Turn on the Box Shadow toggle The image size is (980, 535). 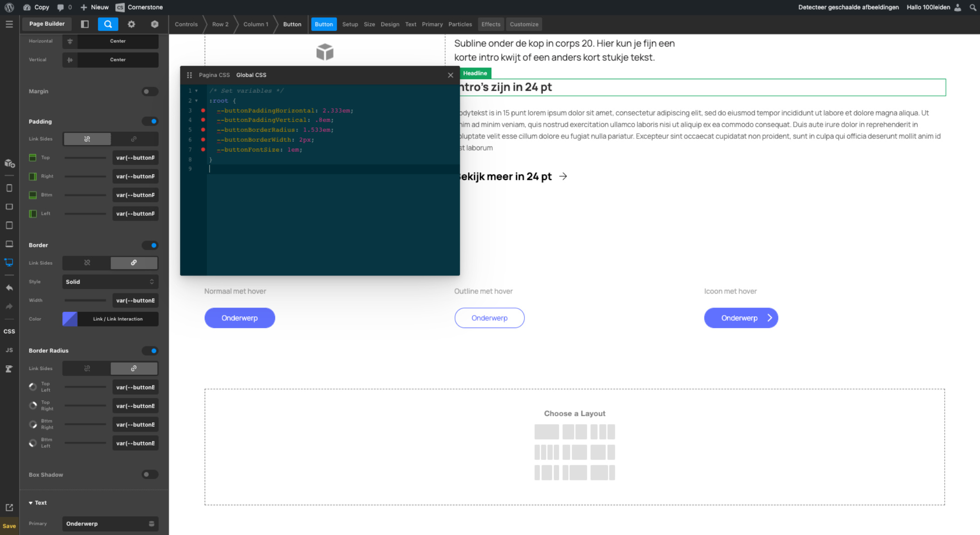click(x=150, y=474)
